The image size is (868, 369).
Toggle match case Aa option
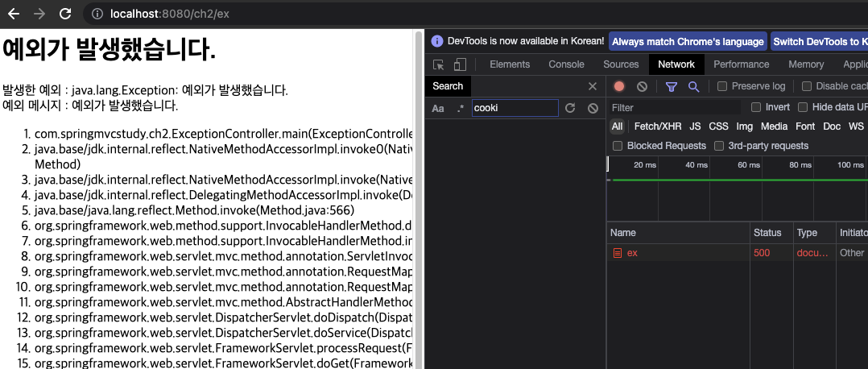coord(438,108)
